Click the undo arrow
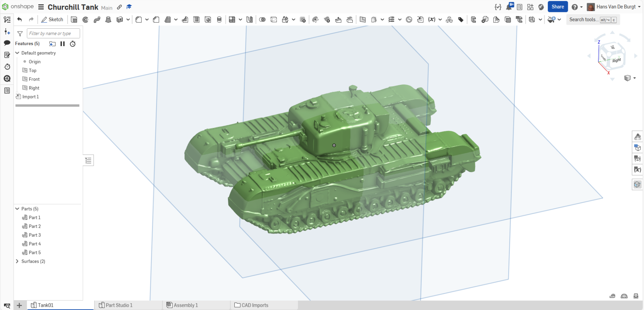 tap(20, 20)
